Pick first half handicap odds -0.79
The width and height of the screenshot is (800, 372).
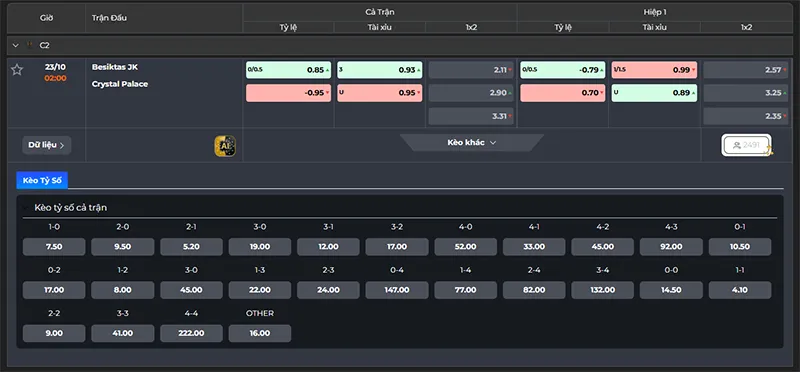click(563, 70)
